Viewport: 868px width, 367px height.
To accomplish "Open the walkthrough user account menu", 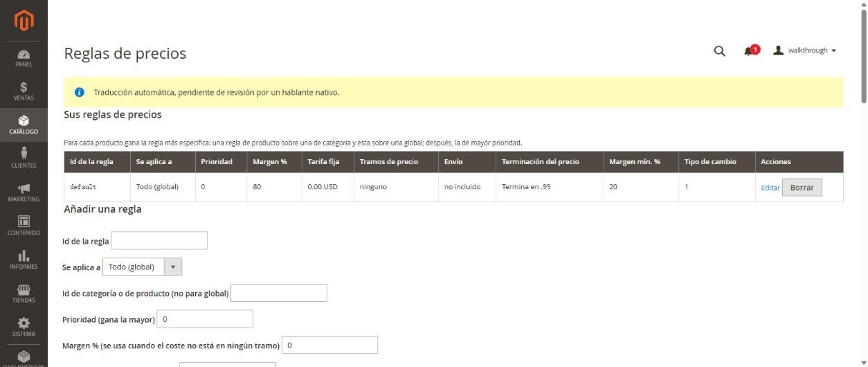I will (x=804, y=51).
